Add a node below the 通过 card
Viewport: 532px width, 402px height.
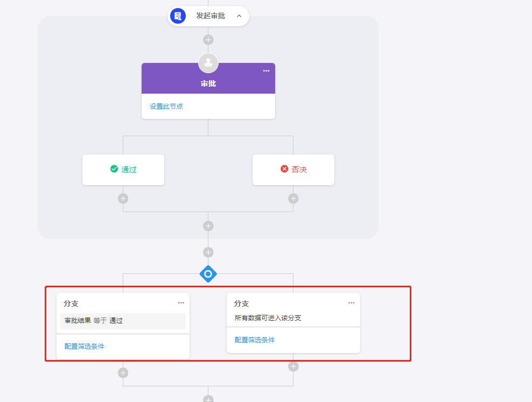click(123, 199)
